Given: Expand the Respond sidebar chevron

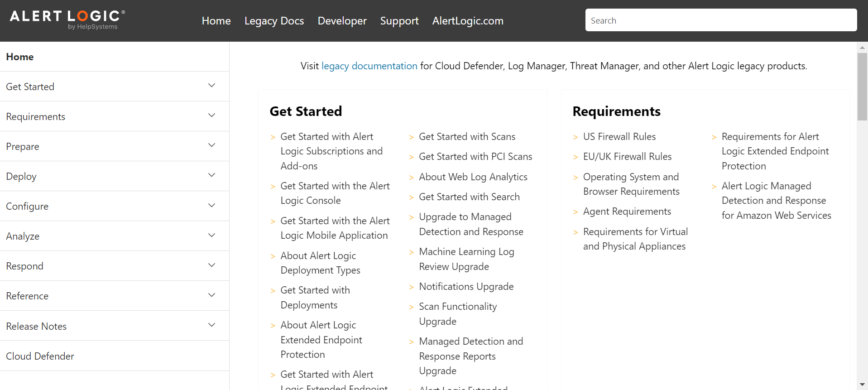Looking at the screenshot, I should (211, 265).
